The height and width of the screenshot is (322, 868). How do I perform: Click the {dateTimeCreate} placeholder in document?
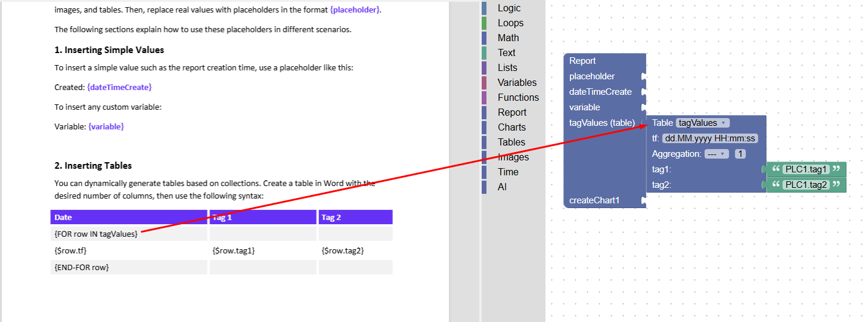[119, 87]
